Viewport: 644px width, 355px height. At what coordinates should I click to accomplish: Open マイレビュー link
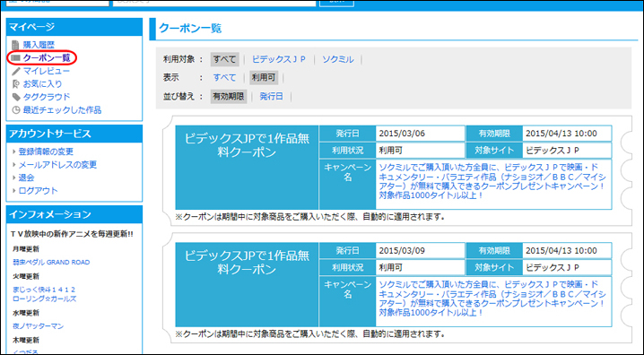[47, 71]
